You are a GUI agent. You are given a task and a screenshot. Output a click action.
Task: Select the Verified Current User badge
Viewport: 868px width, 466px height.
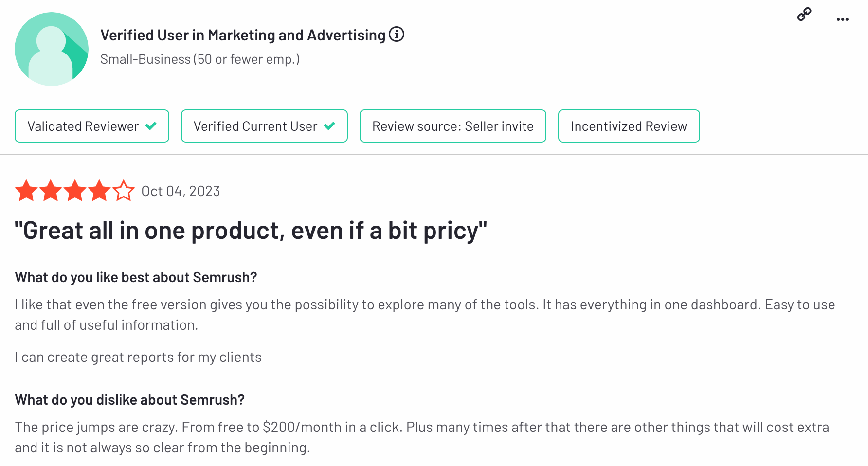tap(264, 126)
